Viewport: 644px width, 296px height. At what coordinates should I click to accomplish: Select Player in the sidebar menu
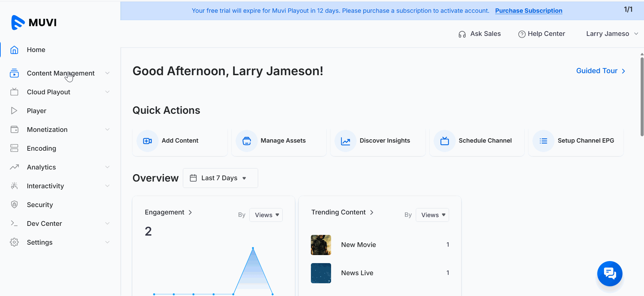pyautogui.click(x=37, y=111)
